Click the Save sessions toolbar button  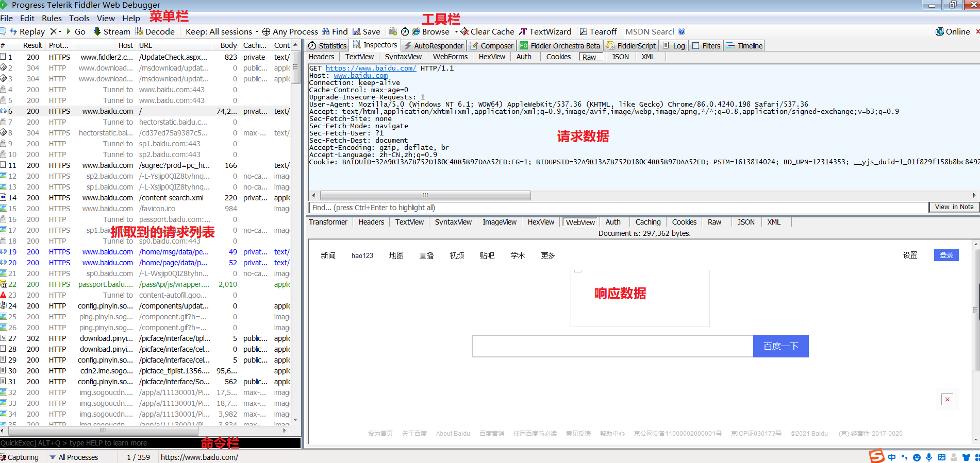[x=367, y=31]
